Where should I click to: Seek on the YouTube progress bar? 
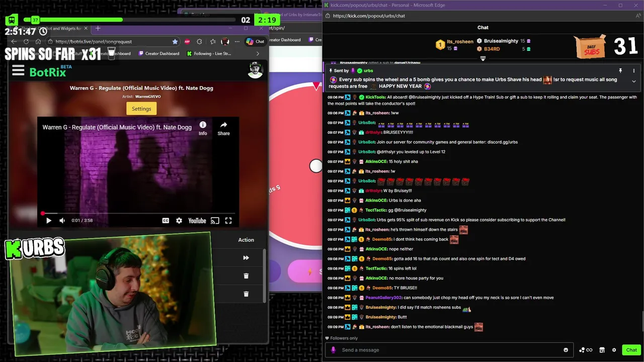pos(138,213)
